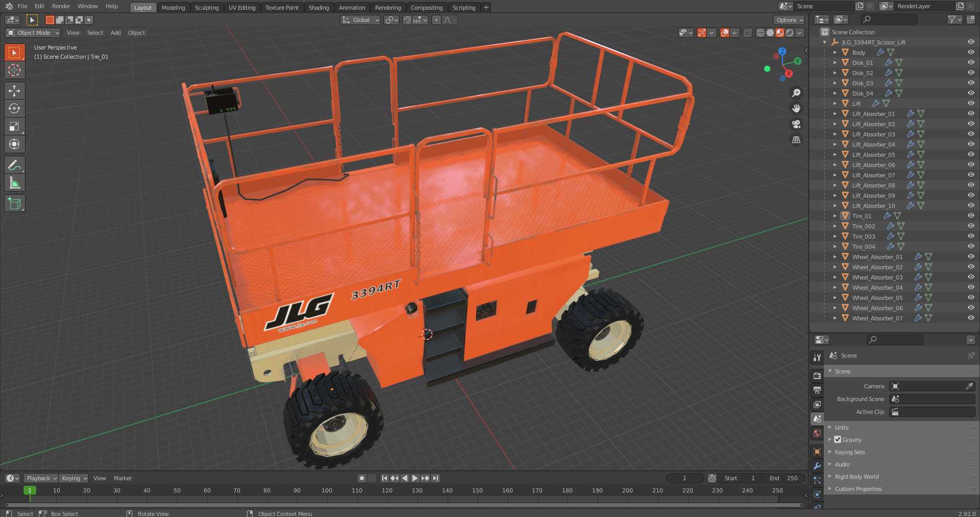Switch to rendered viewport shading
The width and height of the screenshot is (980, 517).
(x=790, y=33)
